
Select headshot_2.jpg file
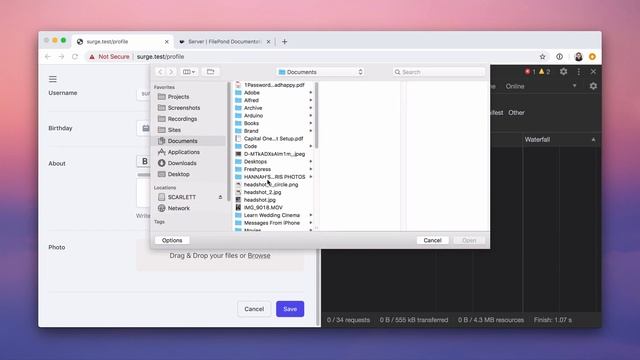point(262,192)
